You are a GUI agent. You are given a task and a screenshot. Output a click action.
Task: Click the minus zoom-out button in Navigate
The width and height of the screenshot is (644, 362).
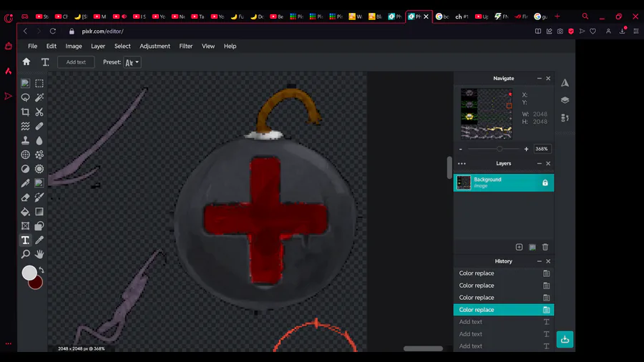pos(461,149)
